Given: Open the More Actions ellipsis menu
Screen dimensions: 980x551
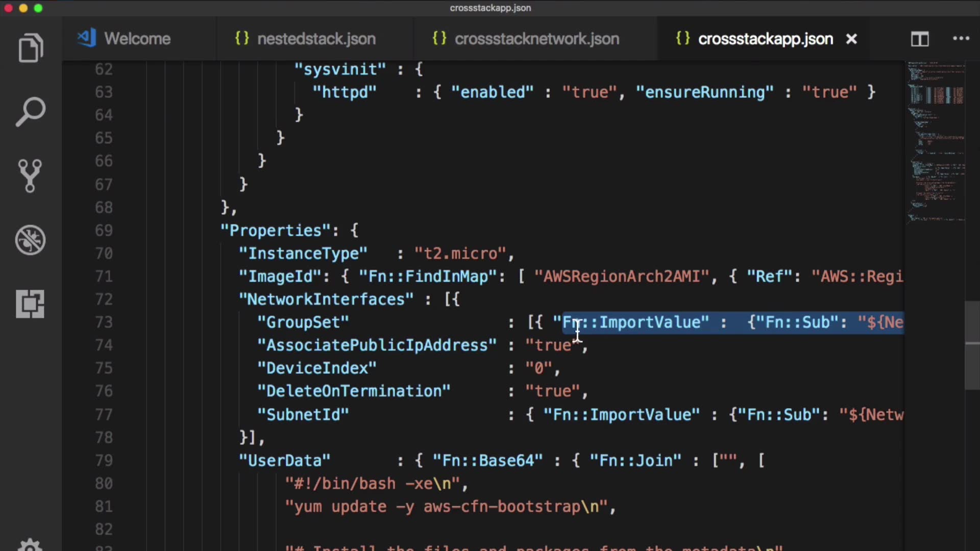Looking at the screenshot, I should coord(961,39).
